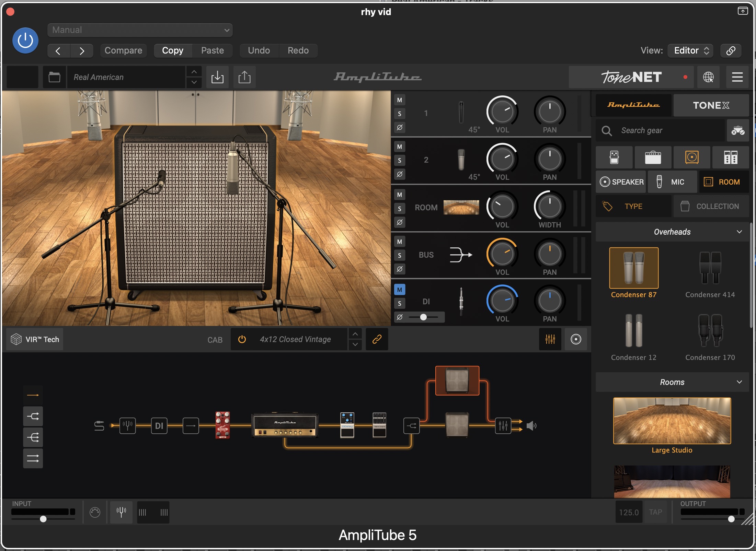Select the single serial signal routing icon
Image resolution: width=756 pixels, height=551 pixels.
[33, 395]
